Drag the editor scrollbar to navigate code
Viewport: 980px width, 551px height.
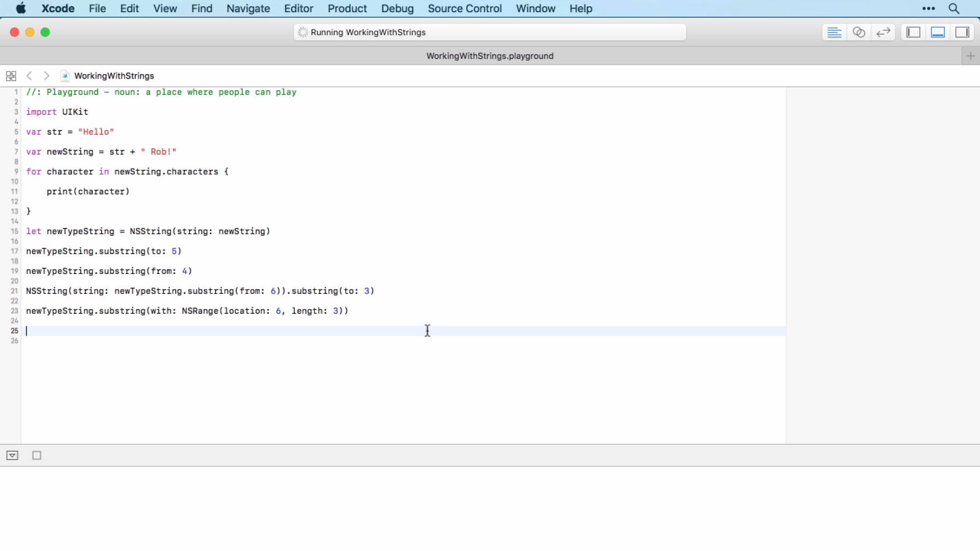[783, 268]
